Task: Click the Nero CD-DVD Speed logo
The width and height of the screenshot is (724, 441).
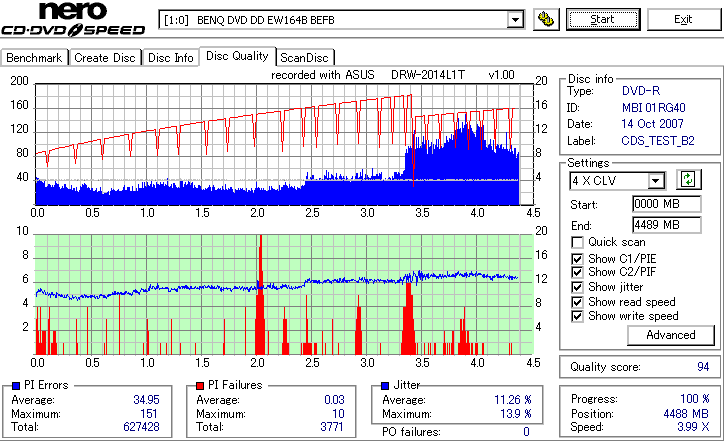Action: 73,19
